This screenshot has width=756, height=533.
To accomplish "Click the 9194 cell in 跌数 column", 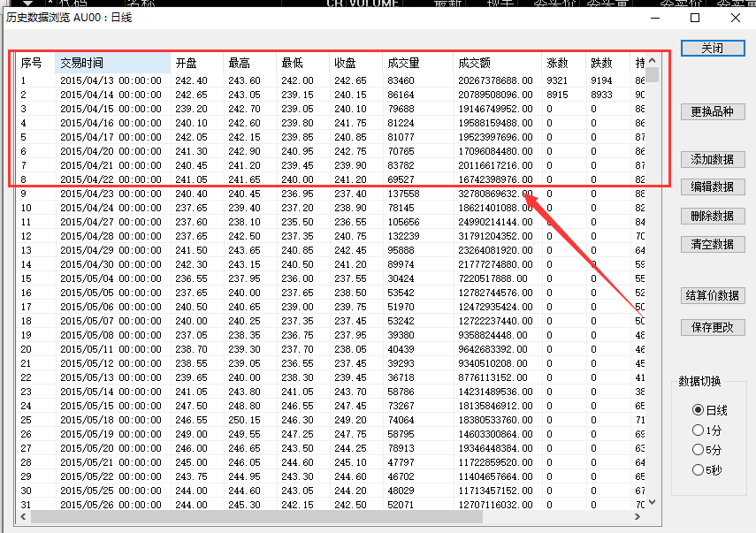I will (x=601, y=80).
